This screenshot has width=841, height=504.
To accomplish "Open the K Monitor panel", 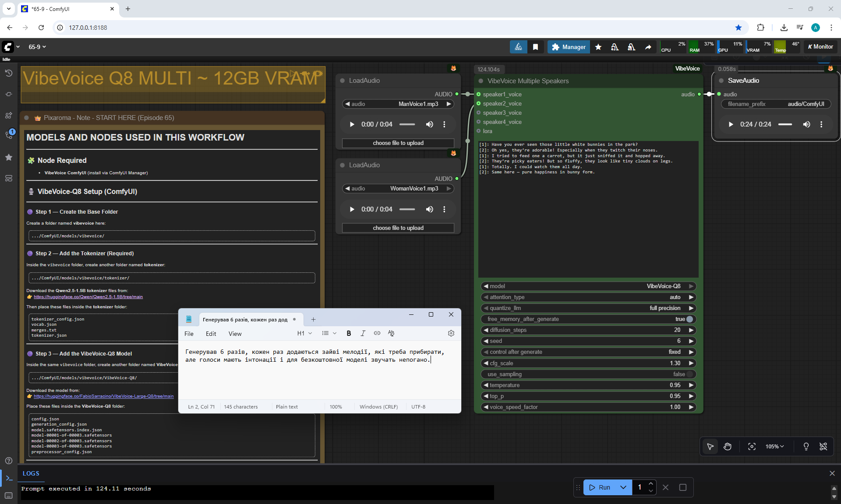I will pyautogui.click(x=820, y=47).
